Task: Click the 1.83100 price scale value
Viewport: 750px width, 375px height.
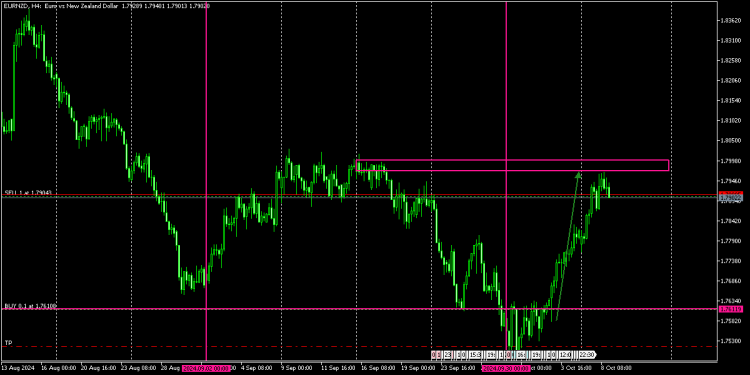Action: (731, 41)
